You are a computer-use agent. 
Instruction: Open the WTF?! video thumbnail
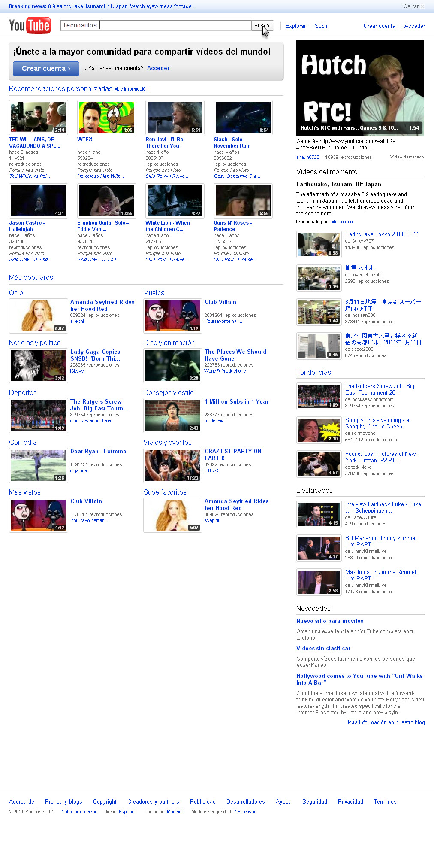pyautogui.click(x=107, y=118)
